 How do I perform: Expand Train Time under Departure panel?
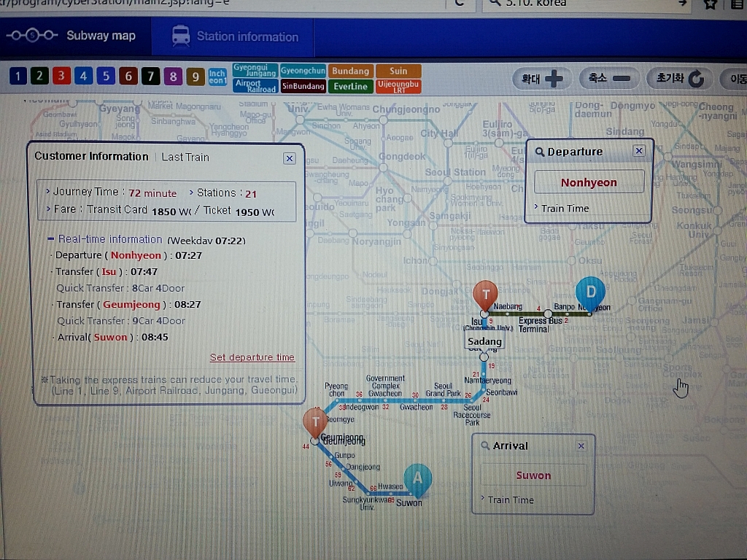565,209
